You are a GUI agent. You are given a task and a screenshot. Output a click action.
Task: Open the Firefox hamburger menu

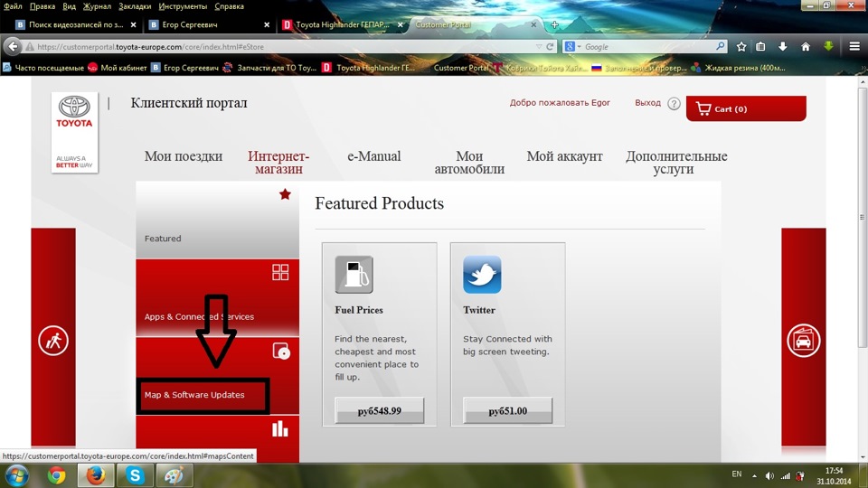pyautogui.click(x=854, y=46)
